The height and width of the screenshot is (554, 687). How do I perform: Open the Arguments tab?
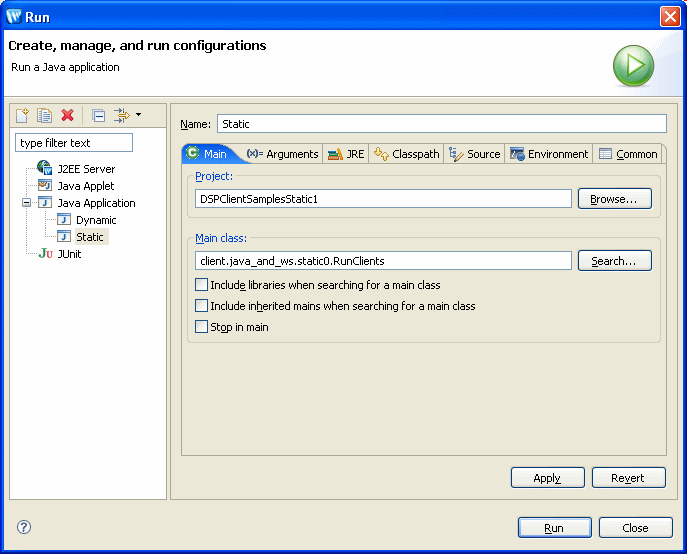pos(283,154)
